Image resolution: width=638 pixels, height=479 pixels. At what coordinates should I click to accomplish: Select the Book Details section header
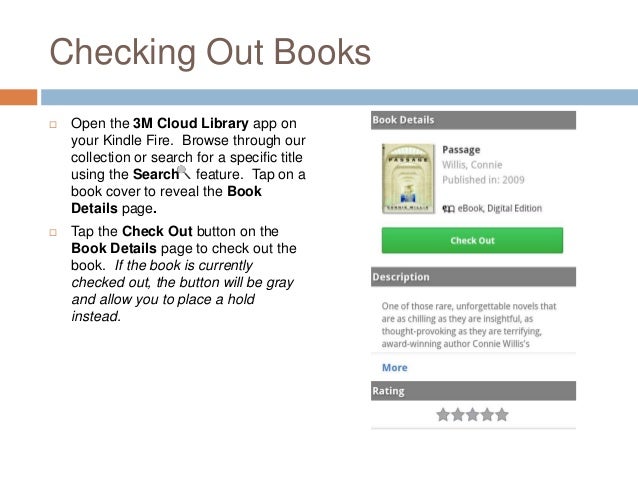tap(473, 120)
